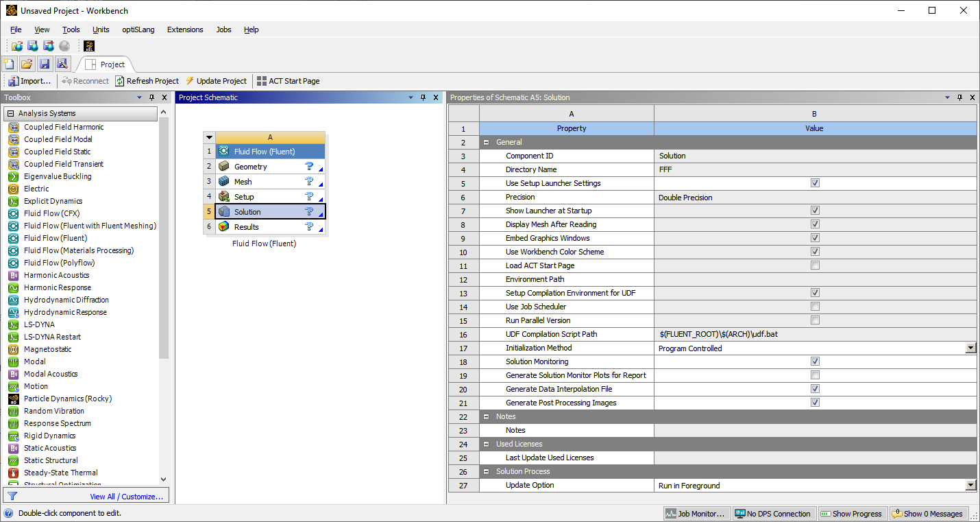
Task: Toggle Embed Graphics Windows checkbox
Action: pyautogui.click(x=815, y=238)
